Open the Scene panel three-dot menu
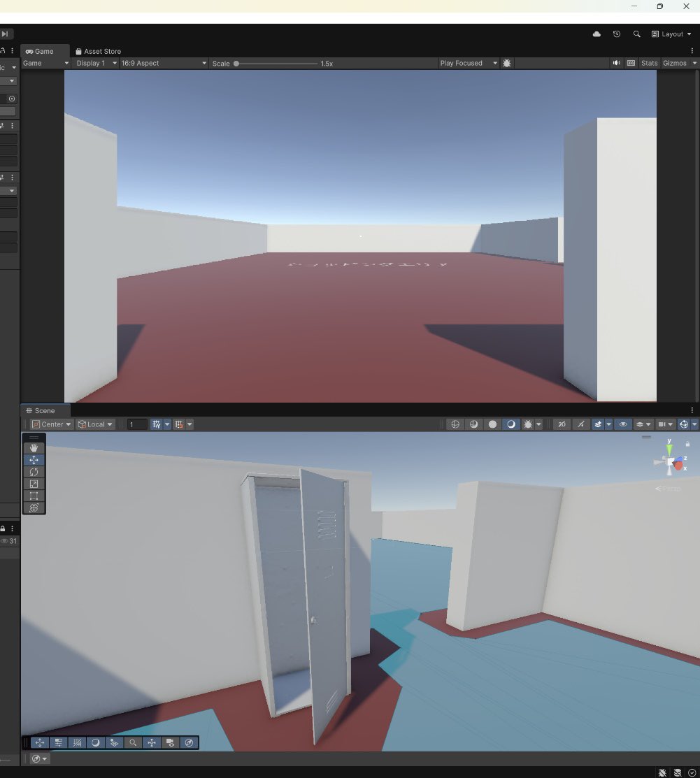 [x=692, y=410]
